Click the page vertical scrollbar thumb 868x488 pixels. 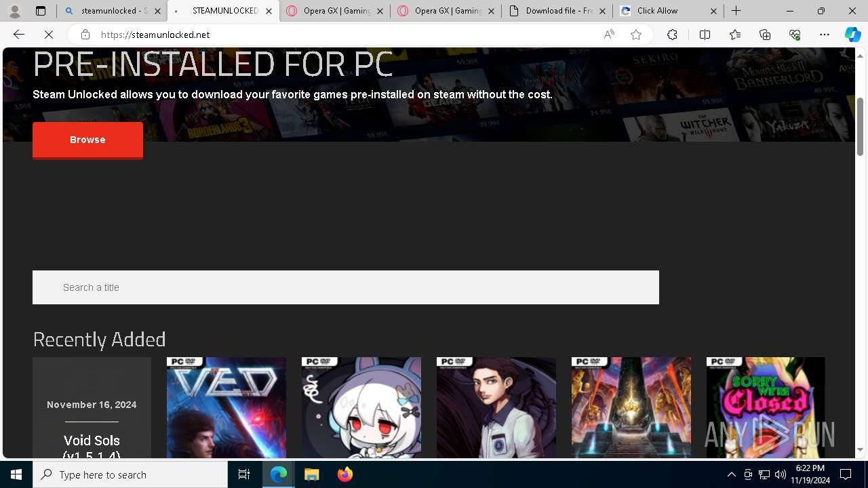[861, 127]
